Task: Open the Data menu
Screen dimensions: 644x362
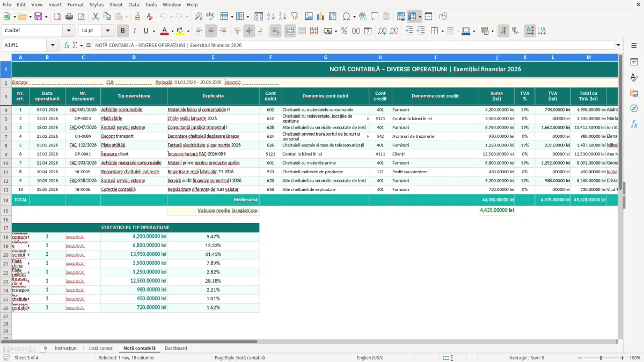Action: point(134,4)
